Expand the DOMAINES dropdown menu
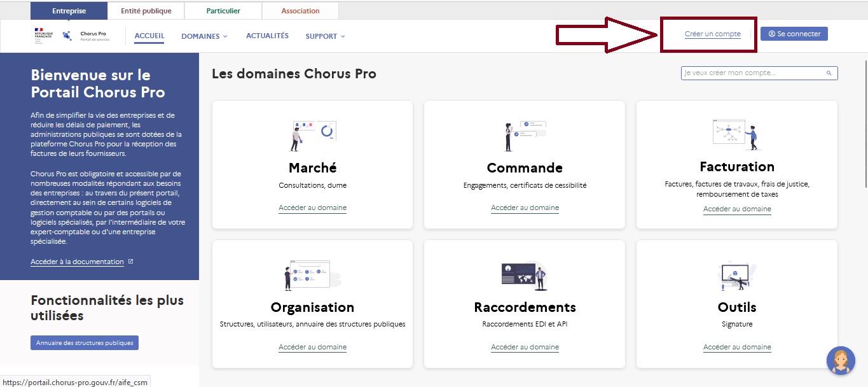 (204, 36)
